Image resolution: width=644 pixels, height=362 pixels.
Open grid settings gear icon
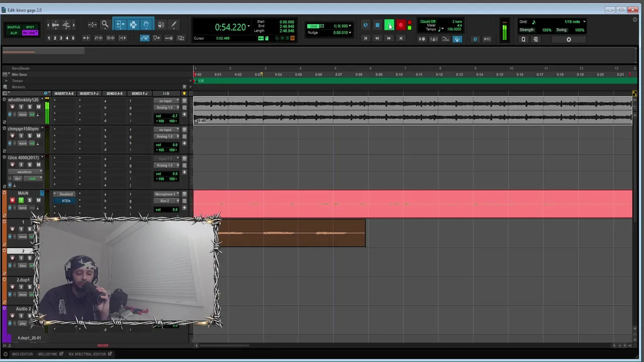coord(569,39)
